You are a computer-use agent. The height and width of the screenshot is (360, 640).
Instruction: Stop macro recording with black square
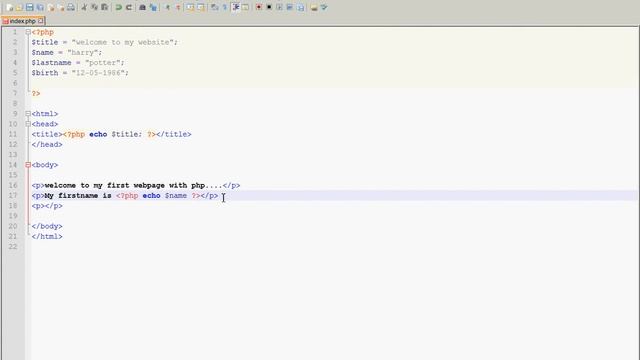269,7
